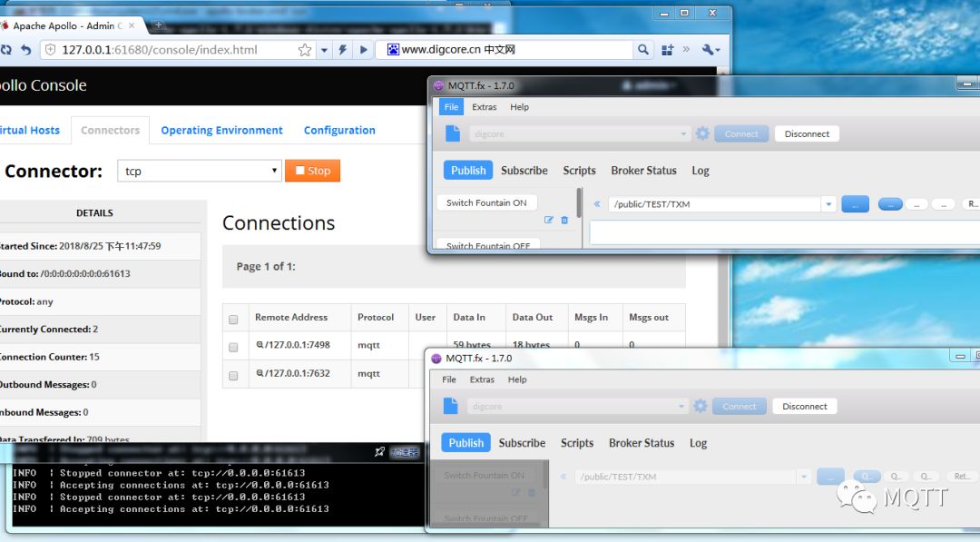Open the Log tab in lower MQTT.fx
The width and height of the screenshot is (980, 542).
coord(698,443)
